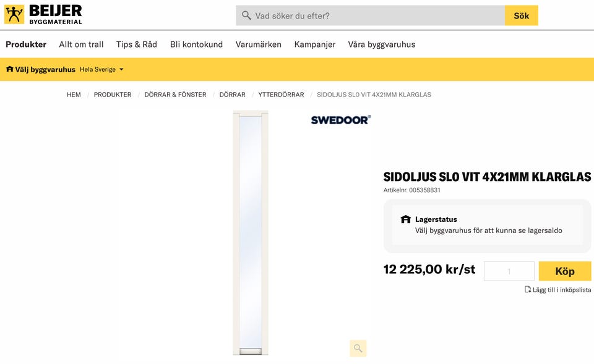Open the Produkter menu
Viewport: 594px width, 364px height.
[x=26, y=44]
